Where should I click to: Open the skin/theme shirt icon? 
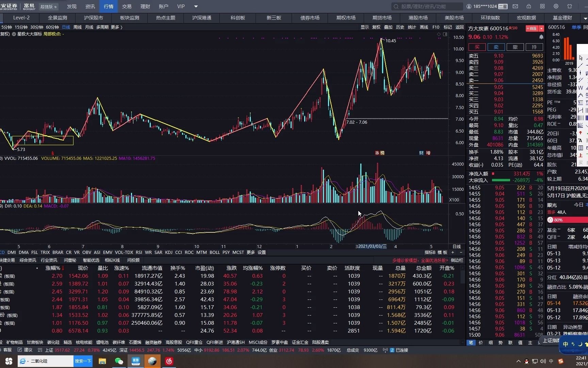[570, 6]
